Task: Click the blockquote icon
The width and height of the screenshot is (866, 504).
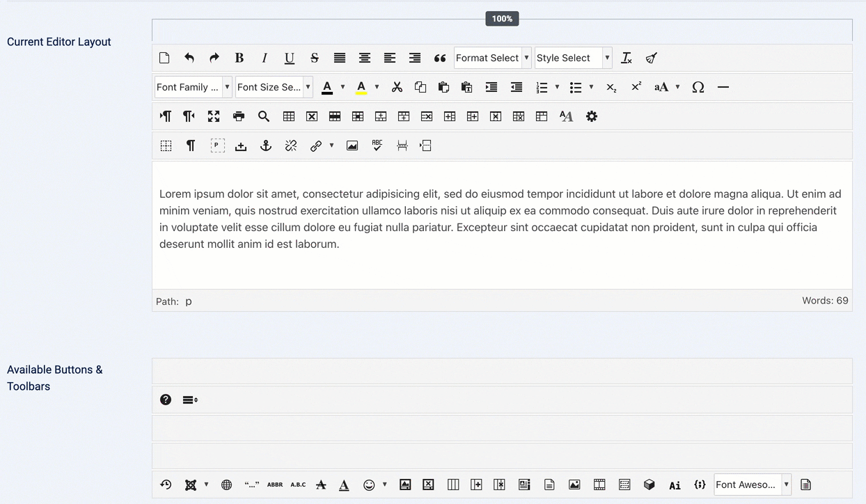Action: point(440,58)
